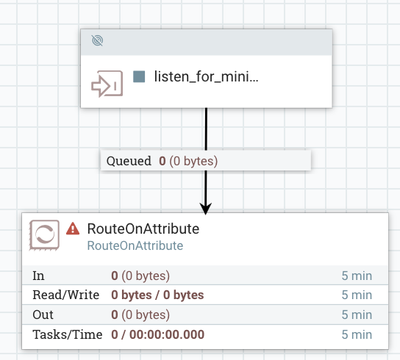Click the input port arrow icon
The width and height of the screenshot is (400, 360).
click(x=107, y=84)
